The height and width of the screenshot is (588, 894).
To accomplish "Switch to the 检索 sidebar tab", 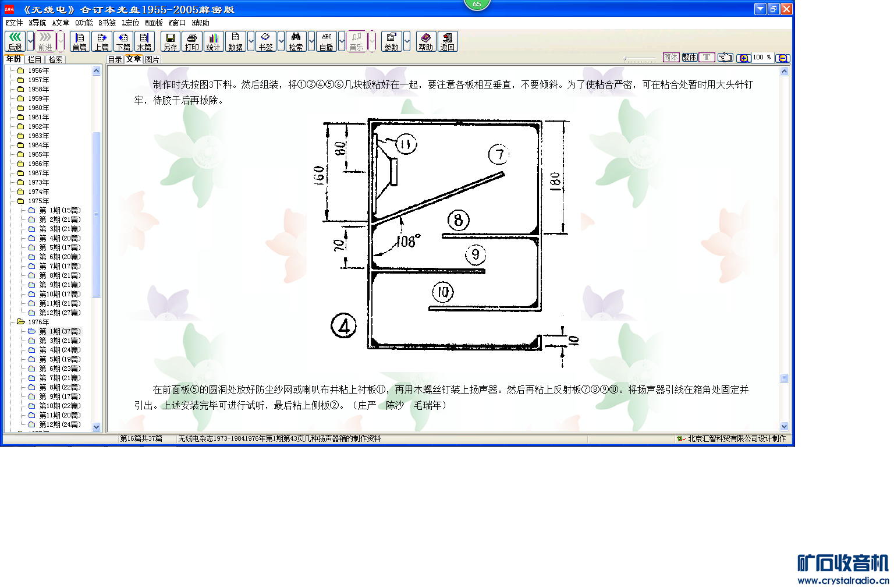I will point(56,59).
